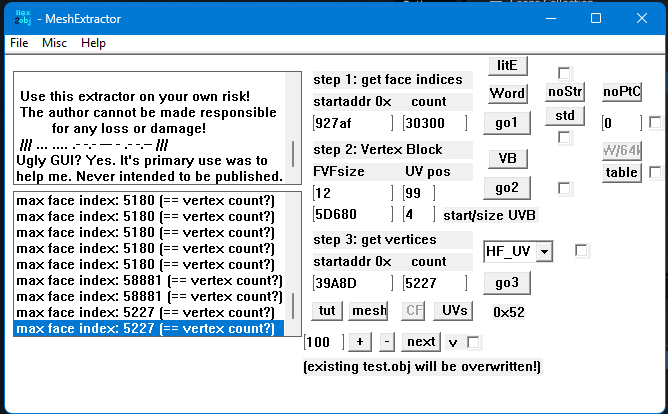The height and width of the screenshot is (414, 668).
Task: Select the list entry 'max face index: 58881' first row
Action: coord(149,281)
